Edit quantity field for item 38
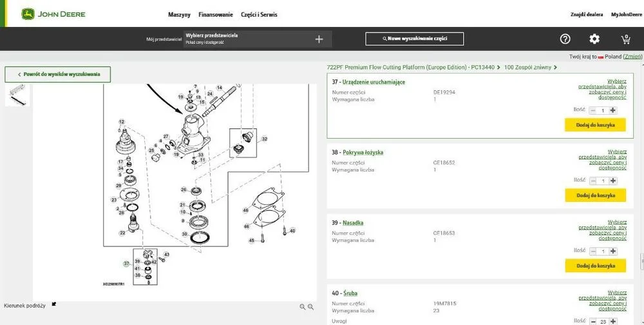Screen dimensions: 644x325 tap(603, 181)
